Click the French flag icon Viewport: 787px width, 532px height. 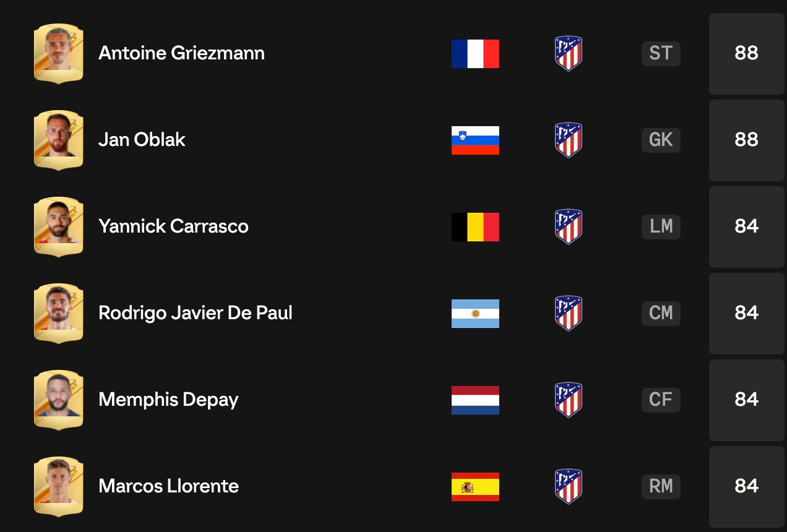pos(475,54)
